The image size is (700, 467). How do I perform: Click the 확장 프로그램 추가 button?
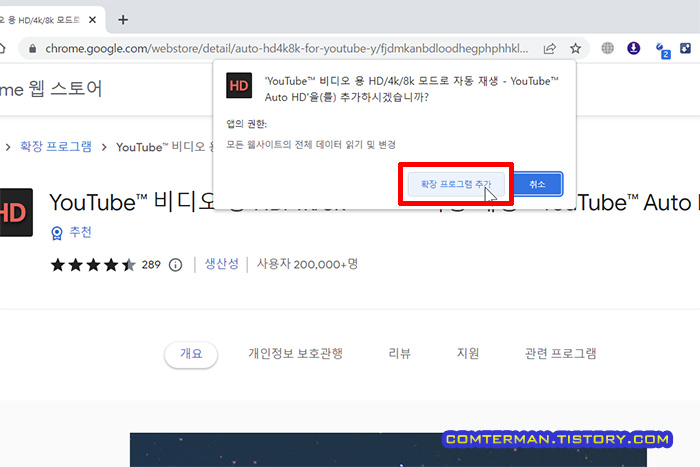click(456, 184)
